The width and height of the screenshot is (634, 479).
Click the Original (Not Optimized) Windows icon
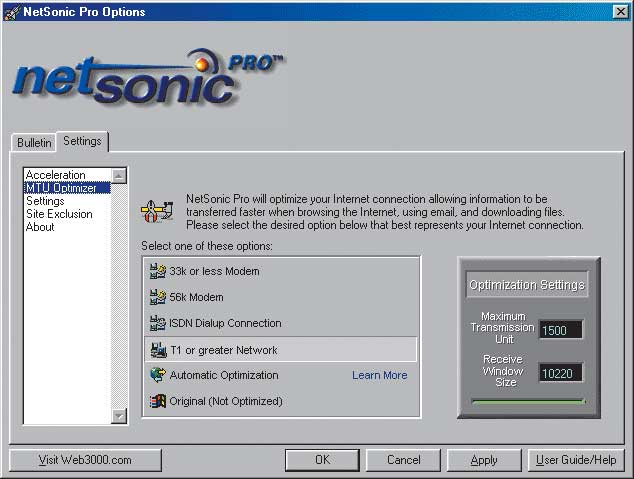(156, 402)
